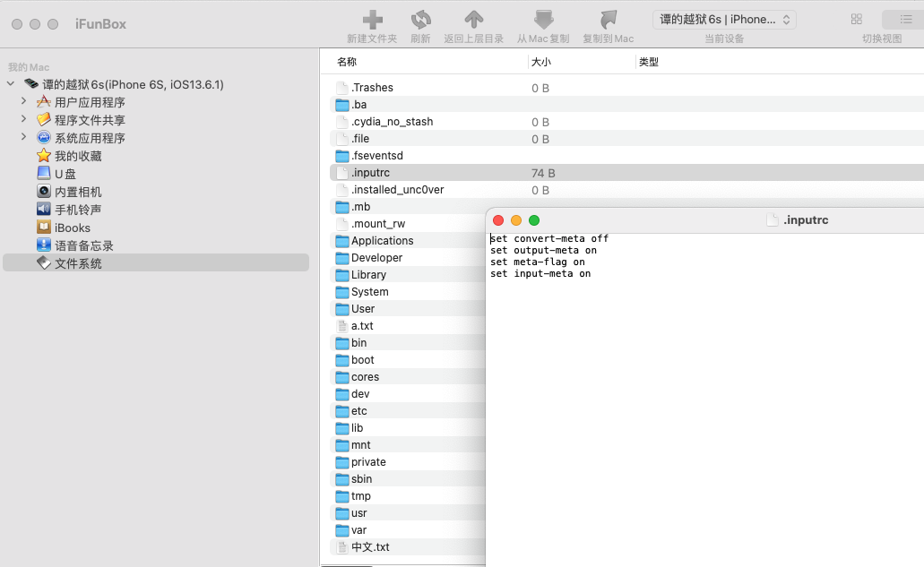924x567 pixels.
Task: Select 文件系统 file system item
Action: (x=156, y=262)
